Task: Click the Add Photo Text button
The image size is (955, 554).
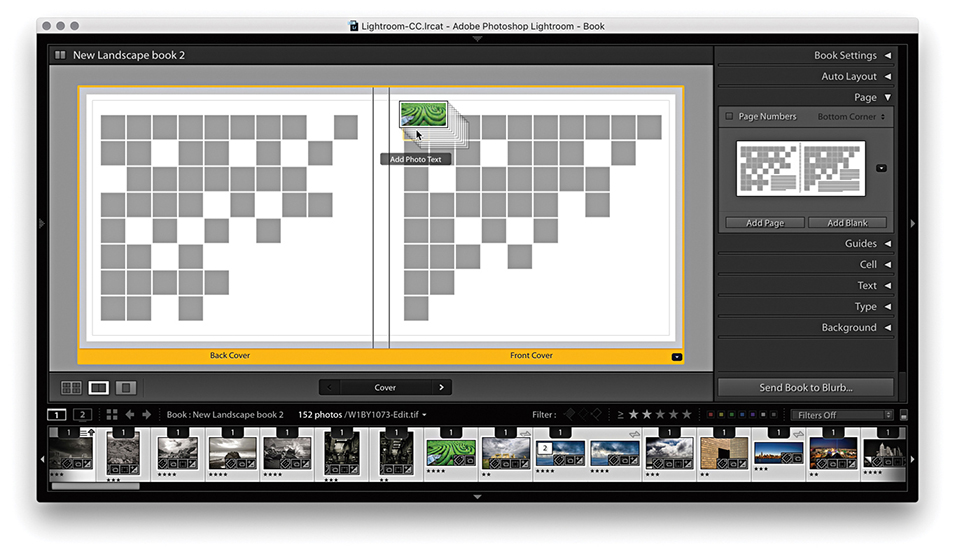Action: pos(415,159)
